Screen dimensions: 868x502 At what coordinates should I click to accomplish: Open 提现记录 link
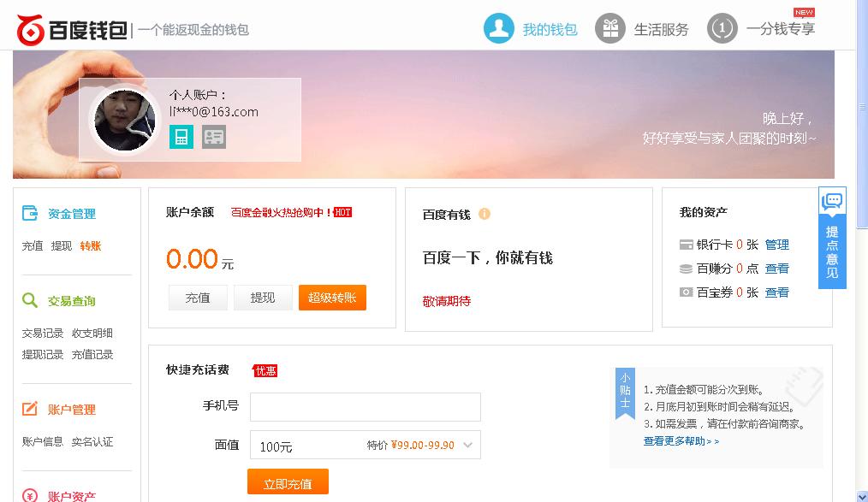(x=43, y=354)
